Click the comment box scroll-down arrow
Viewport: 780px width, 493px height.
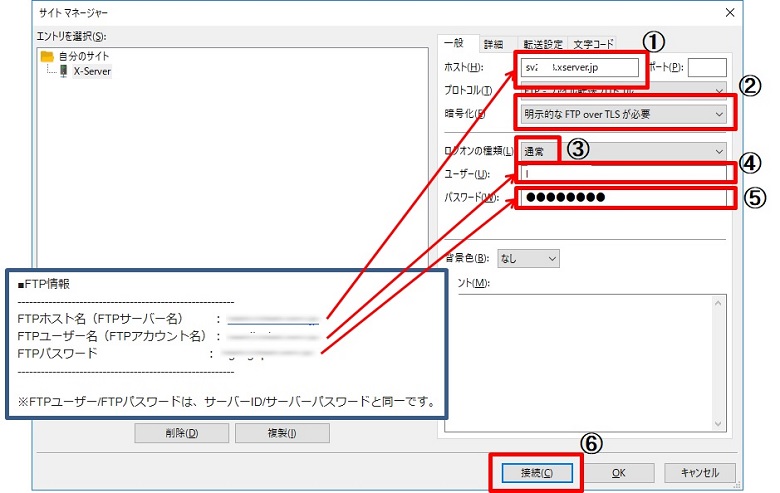click(x=718, y=424)
